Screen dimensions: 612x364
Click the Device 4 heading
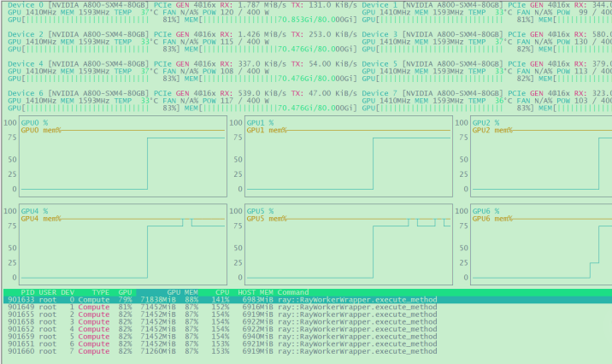click(x=26, y=64)
